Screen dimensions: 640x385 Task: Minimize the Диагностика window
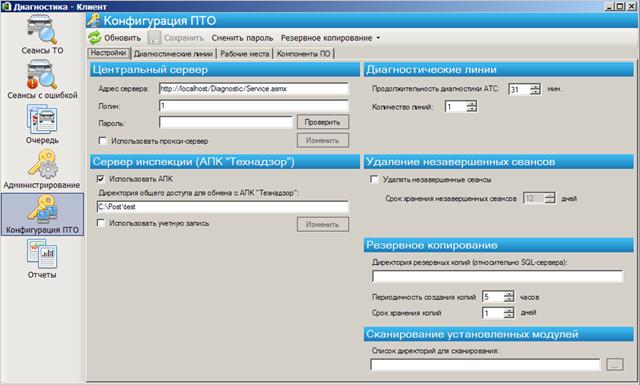609,6
